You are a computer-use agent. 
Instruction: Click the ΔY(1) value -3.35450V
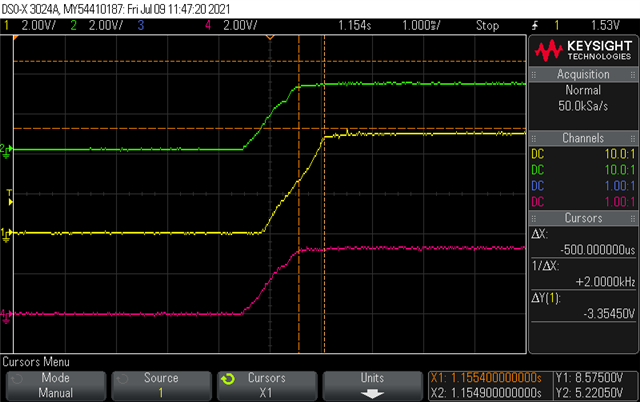point(609,313)
